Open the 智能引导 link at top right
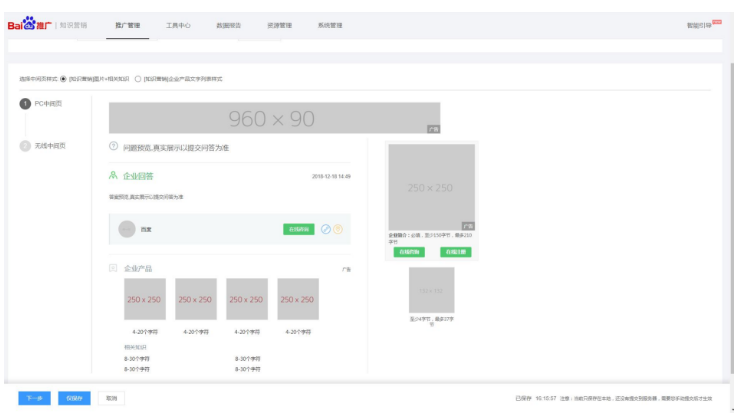The height and width of the screenshot is (418, 751). pyautogui.click(x=700, y=25)
